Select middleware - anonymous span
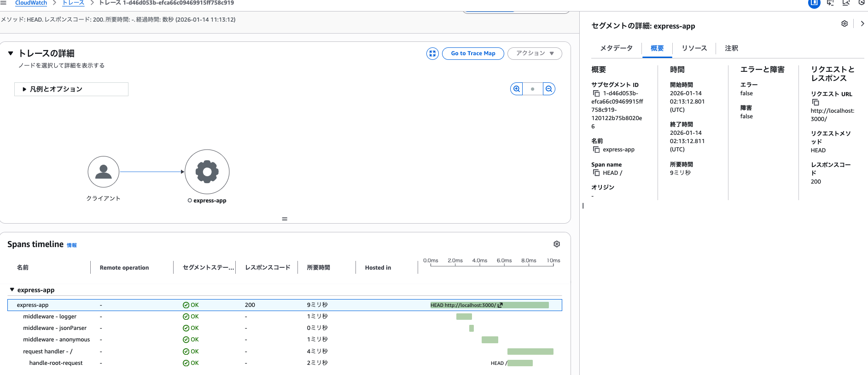 coord(57,340)
